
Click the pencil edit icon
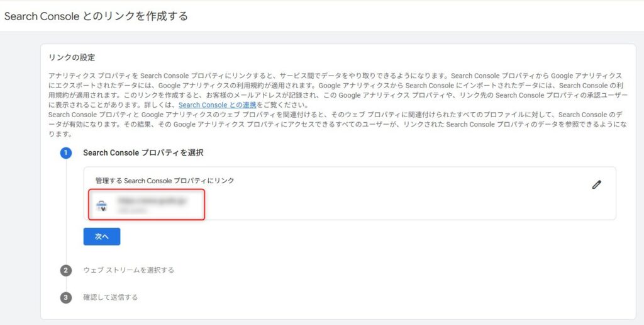[596, 185]
